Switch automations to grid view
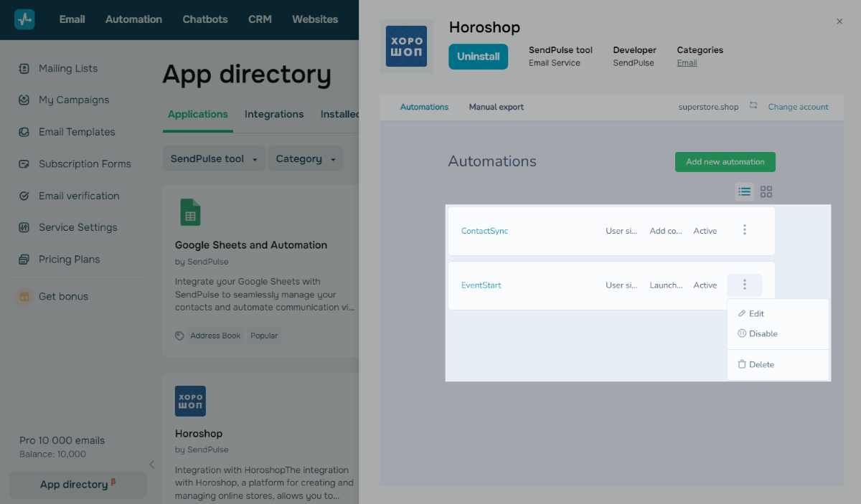The width and height of the screenshot is (861, 504). click(x=766, y=191)
